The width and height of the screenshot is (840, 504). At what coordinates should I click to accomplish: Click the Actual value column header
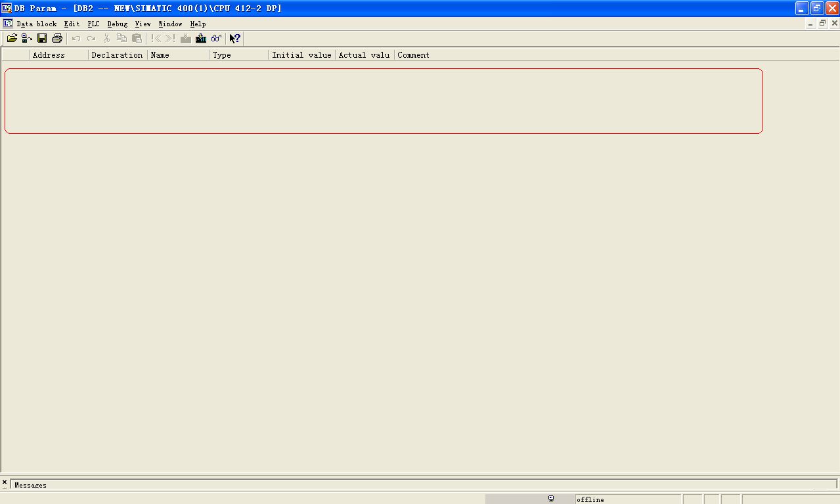(x=365, y=55)
